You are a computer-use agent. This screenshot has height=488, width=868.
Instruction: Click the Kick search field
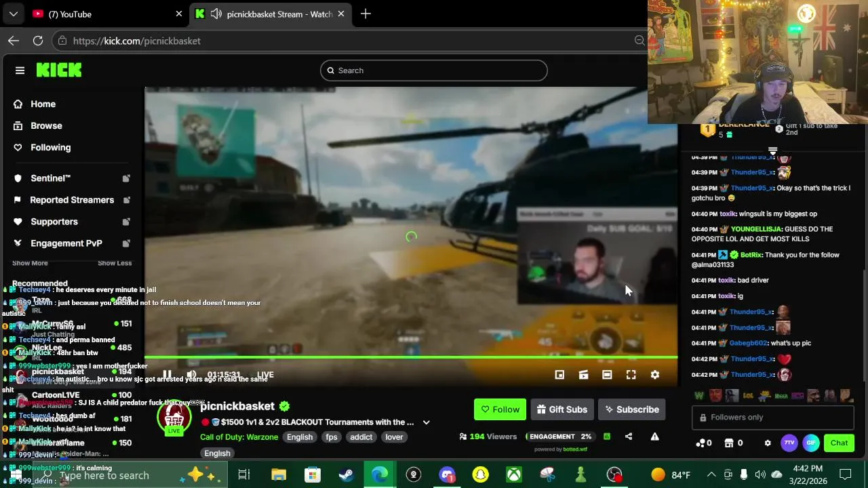pos(433,70)
